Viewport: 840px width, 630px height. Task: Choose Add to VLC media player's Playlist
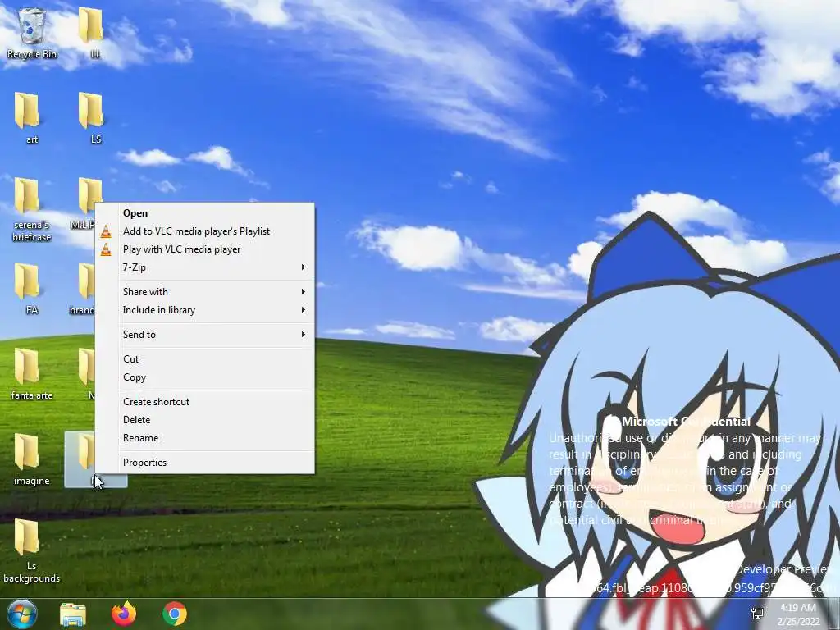click(204, 231)
